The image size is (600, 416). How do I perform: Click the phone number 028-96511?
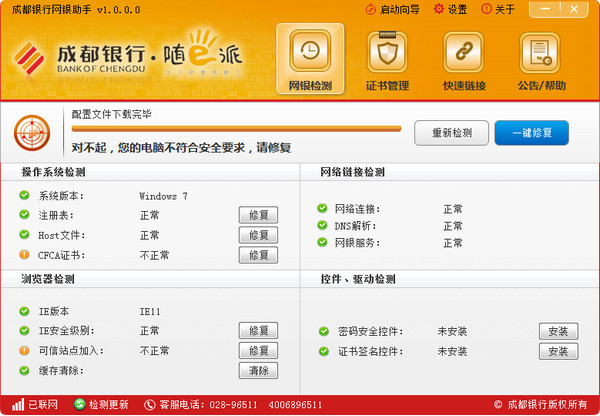click(233, 405)
